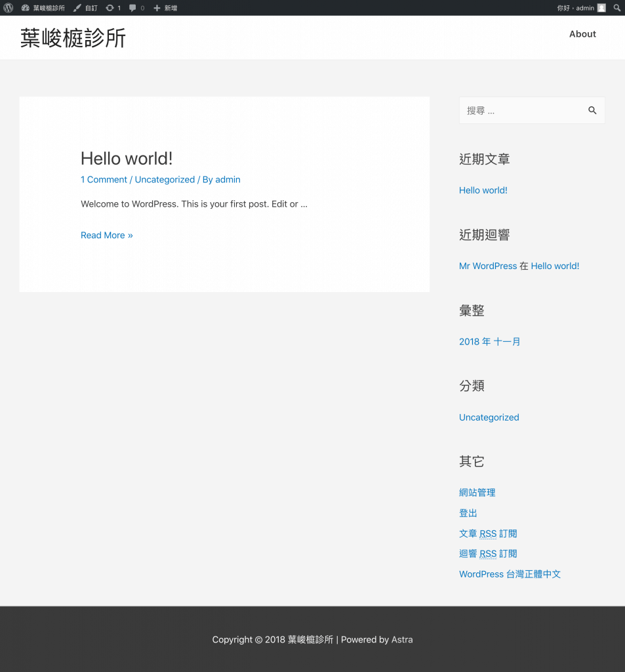Open the About menu item
This screenshot has width=625, height=672.
[582, 34]
